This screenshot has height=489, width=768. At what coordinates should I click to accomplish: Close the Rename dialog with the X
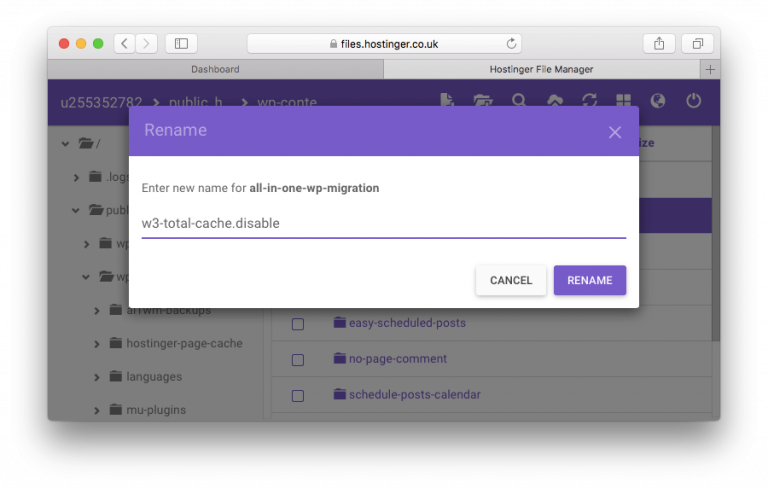615,132
